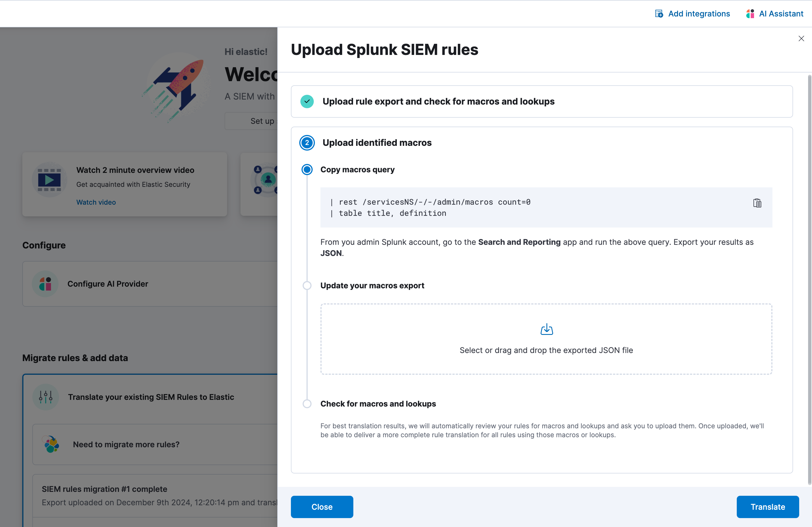Click the macros query code block
Viewport: 812px width, 527px height.
(546, 207)
